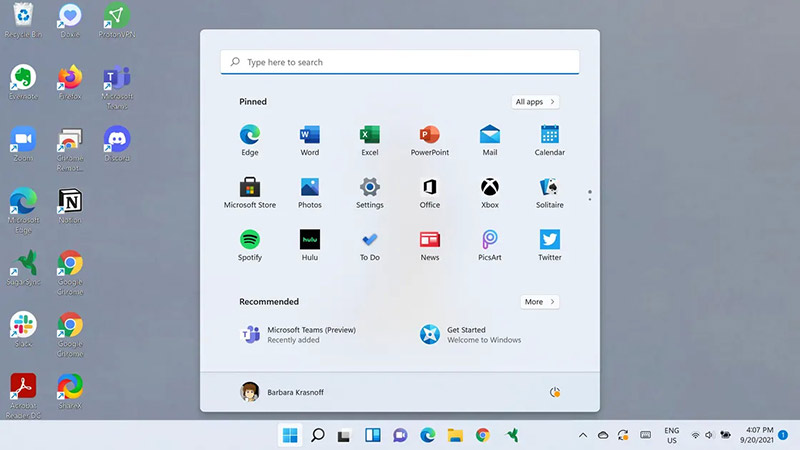800x450 pixels.
Task: Select the Microsoft Teams desktop shortcut
Action: (117, 87)
